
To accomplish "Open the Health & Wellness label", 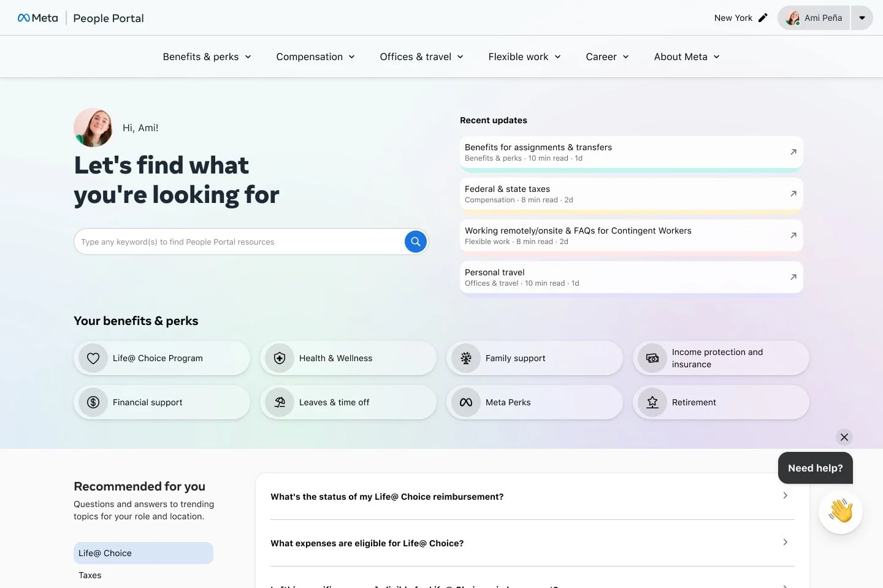I will pos(335,358).
